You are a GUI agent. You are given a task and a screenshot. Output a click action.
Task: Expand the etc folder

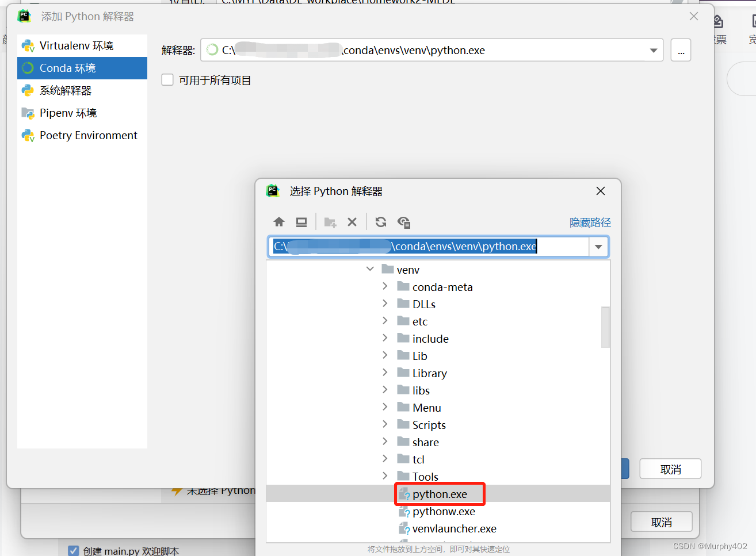tap(385, 321)
